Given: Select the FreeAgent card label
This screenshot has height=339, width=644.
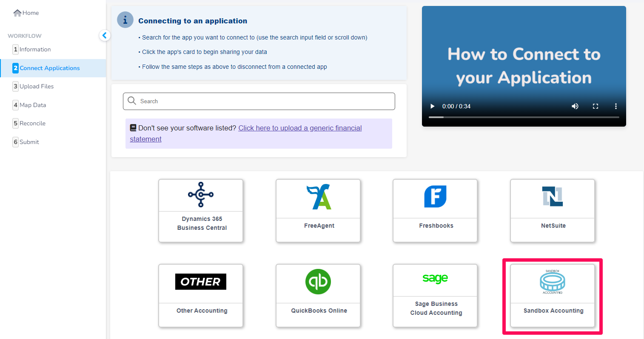Looking at the screenshot, I should (319, 226).
